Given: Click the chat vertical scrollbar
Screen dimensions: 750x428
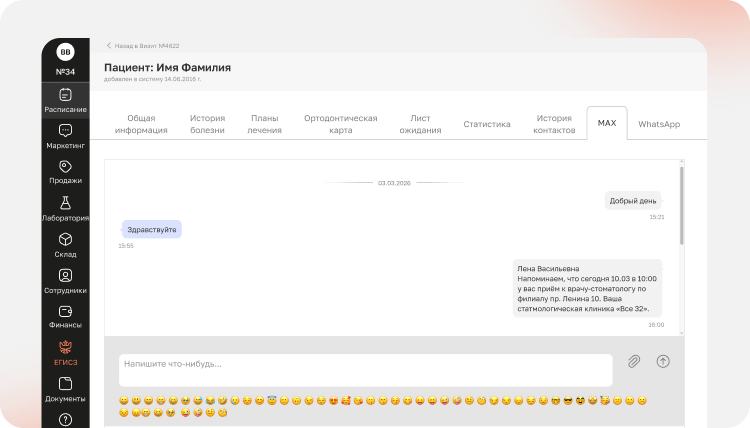Looking at the screenshot, I should point(681,206).
